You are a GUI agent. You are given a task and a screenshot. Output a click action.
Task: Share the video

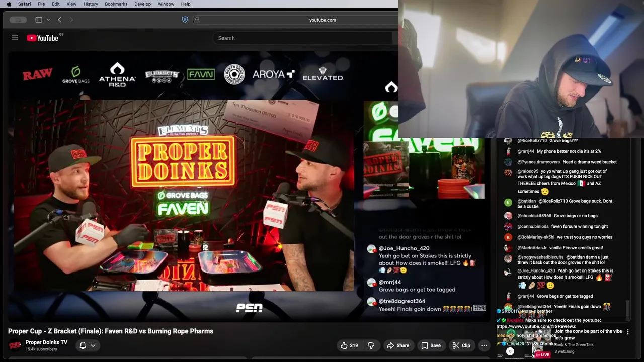coord(397,345)
